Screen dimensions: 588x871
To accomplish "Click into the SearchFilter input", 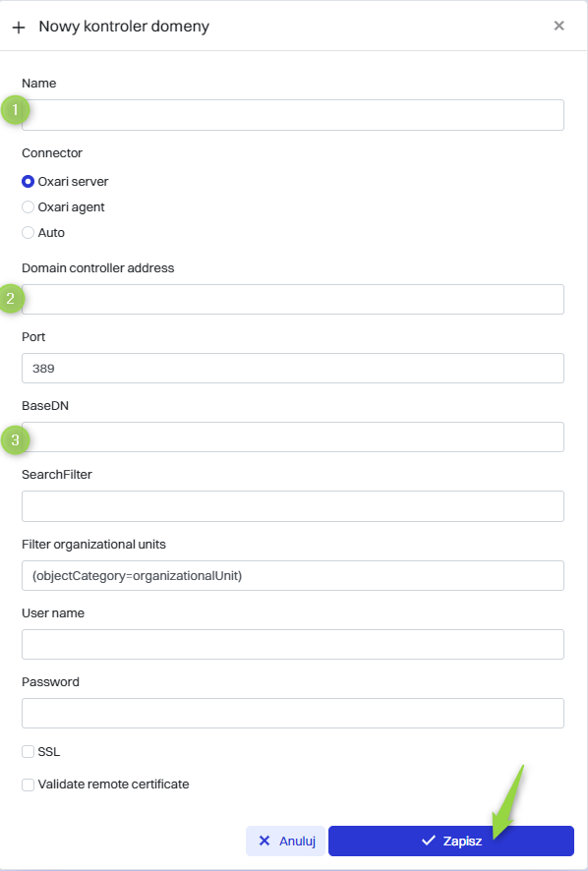I will coord(293,506).
